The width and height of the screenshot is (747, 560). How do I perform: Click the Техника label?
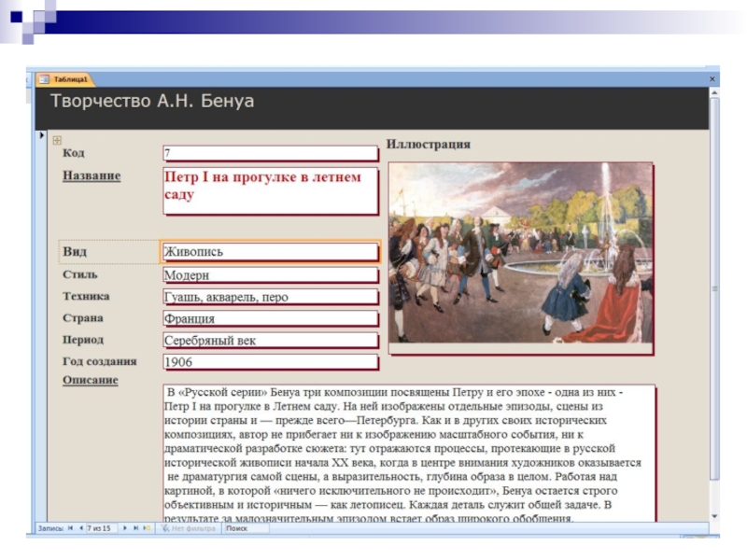86,296
